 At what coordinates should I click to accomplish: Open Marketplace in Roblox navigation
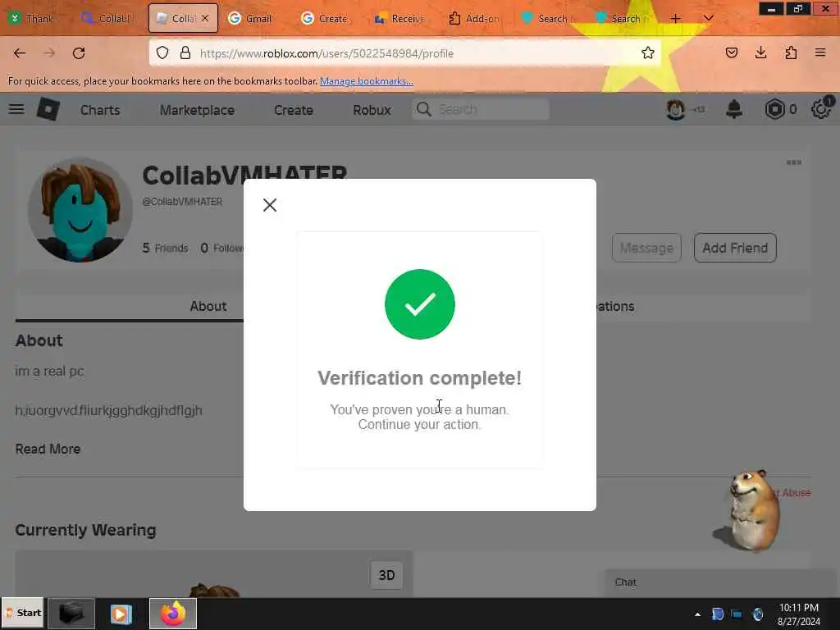197,110
